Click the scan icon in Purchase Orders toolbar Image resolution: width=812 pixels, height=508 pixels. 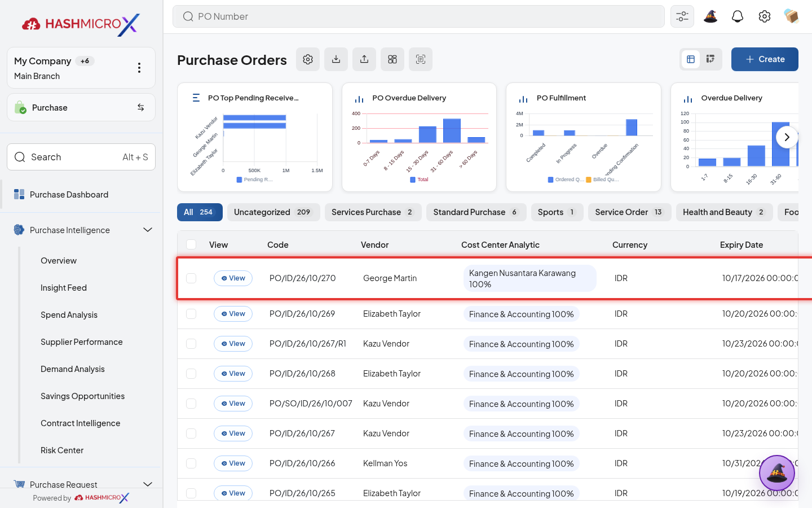pos(421,59)
